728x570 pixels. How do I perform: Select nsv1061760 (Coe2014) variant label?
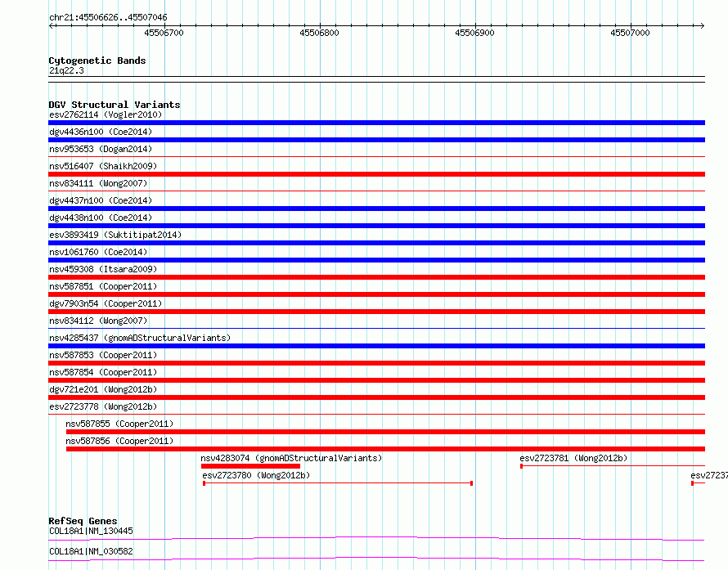click(98, 252)
